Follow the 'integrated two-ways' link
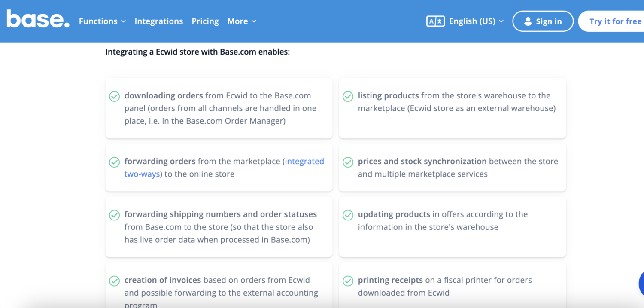644x308 pixels. pyautogui.click(x=224, y=168)
